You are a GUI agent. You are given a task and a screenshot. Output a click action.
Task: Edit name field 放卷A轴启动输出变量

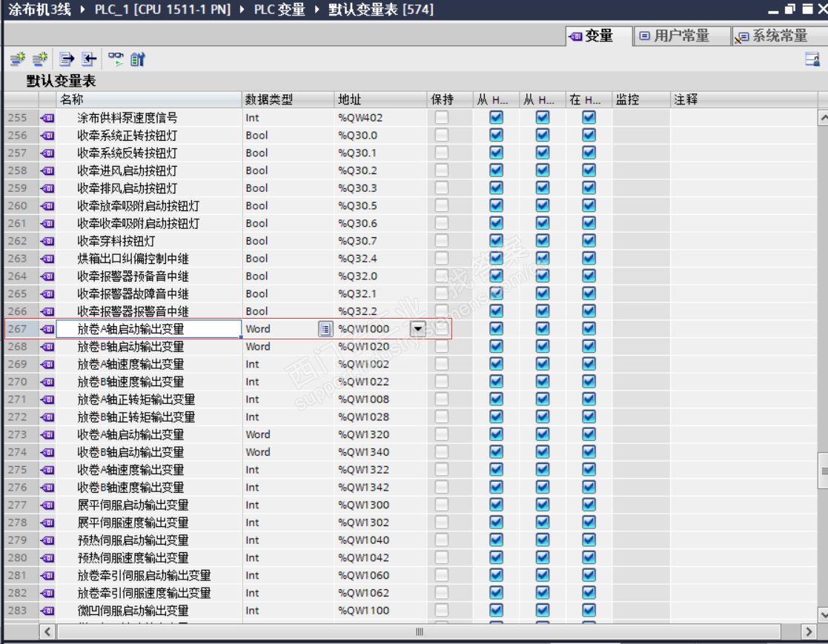coord(148,329)
